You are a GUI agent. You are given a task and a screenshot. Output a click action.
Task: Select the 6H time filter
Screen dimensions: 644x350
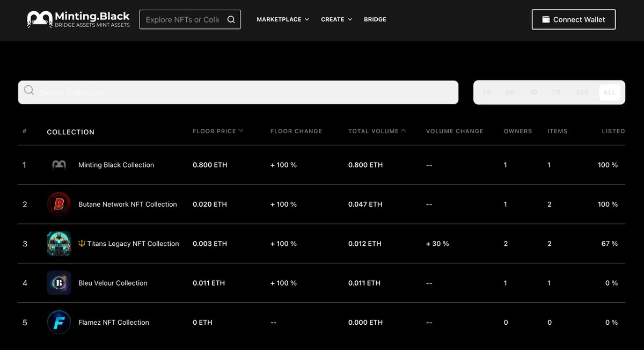tap(510, 92)
